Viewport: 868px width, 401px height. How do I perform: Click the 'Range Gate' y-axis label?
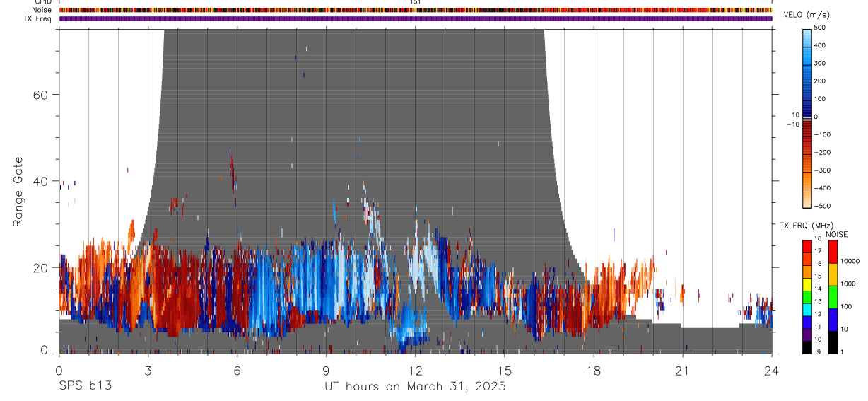18,192
